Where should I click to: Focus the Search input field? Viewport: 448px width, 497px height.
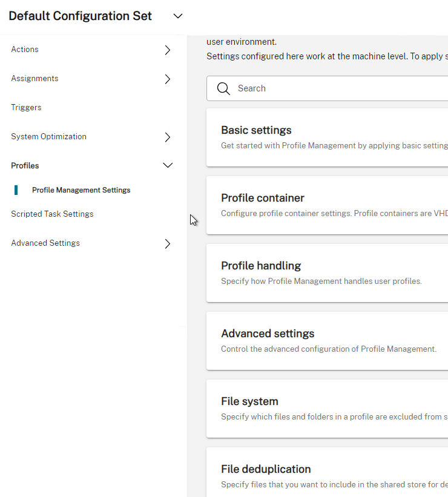coord(327,88)
